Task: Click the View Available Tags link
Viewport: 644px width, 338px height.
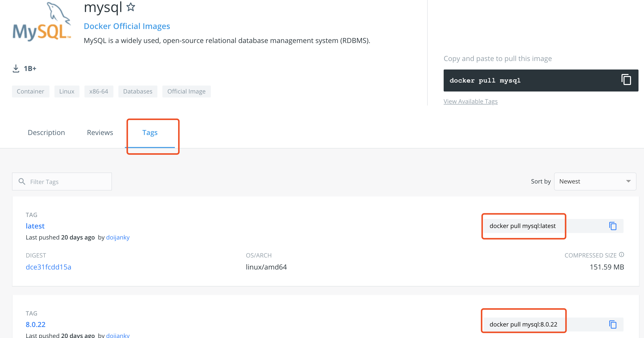Action: (x=470, y=101)
